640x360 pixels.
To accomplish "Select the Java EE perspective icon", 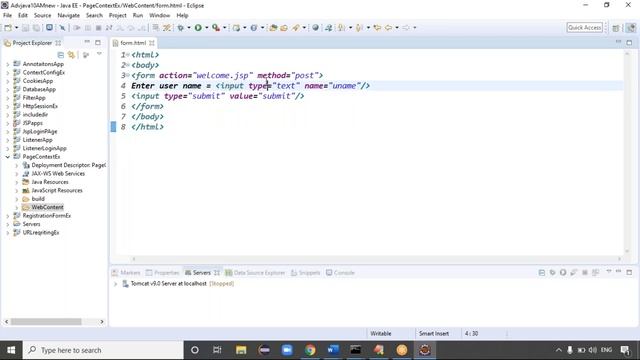I will pos(631,28).
